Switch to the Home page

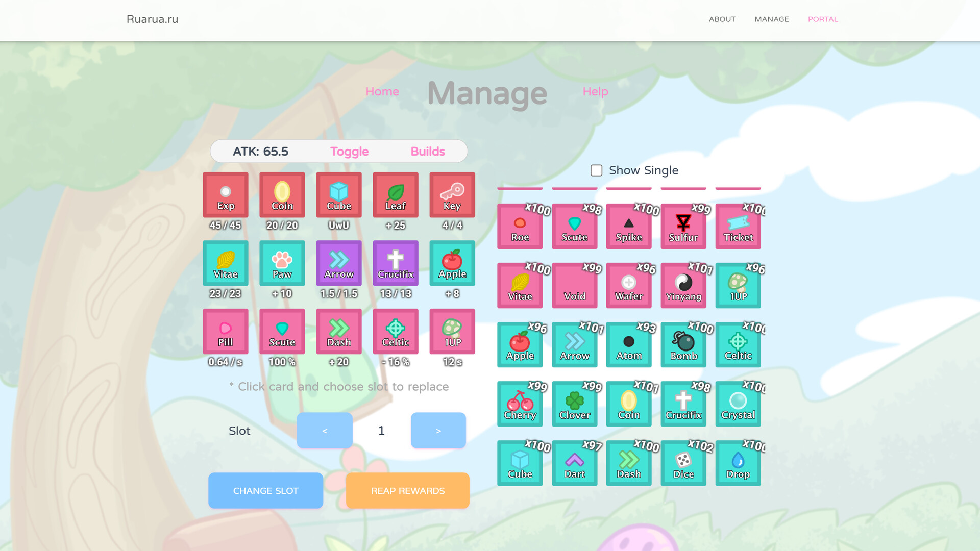(x=382, y=92)
